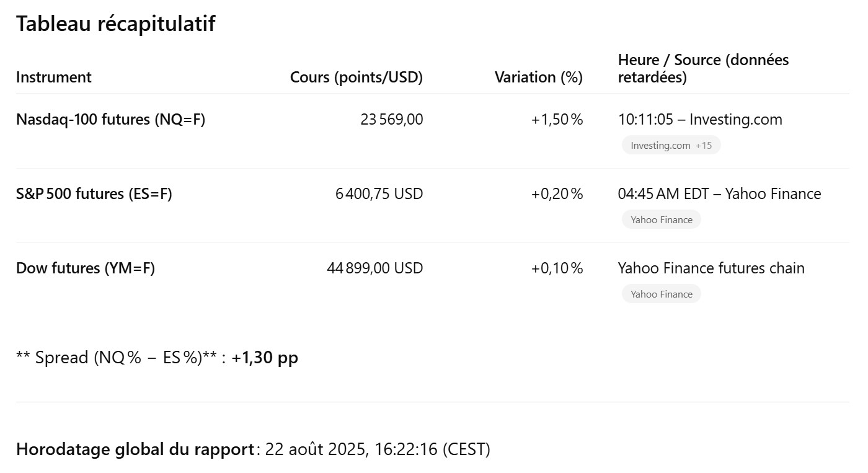Viewport: 868px width, 473px height.
Task: Select the S&P 500 futures (ES=F) label
Action: click(94, 194)
